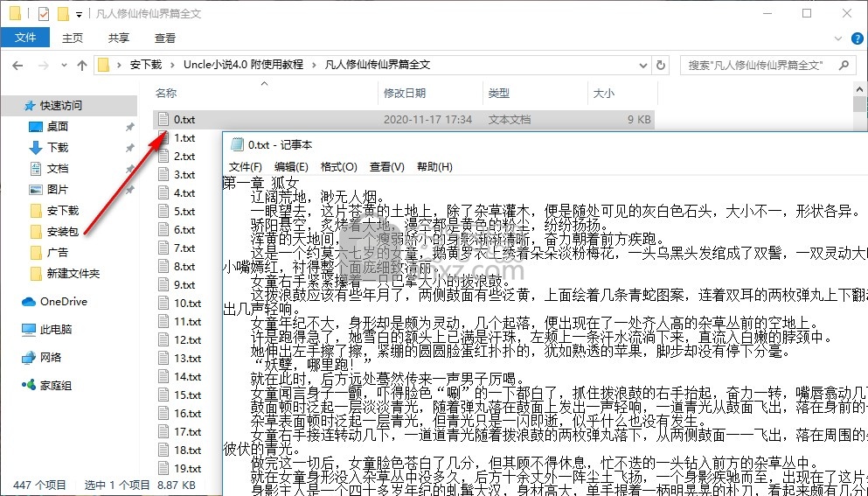Switch to the 主页 ribbon tab
868x496 pixels.
(x=72, y=38)
